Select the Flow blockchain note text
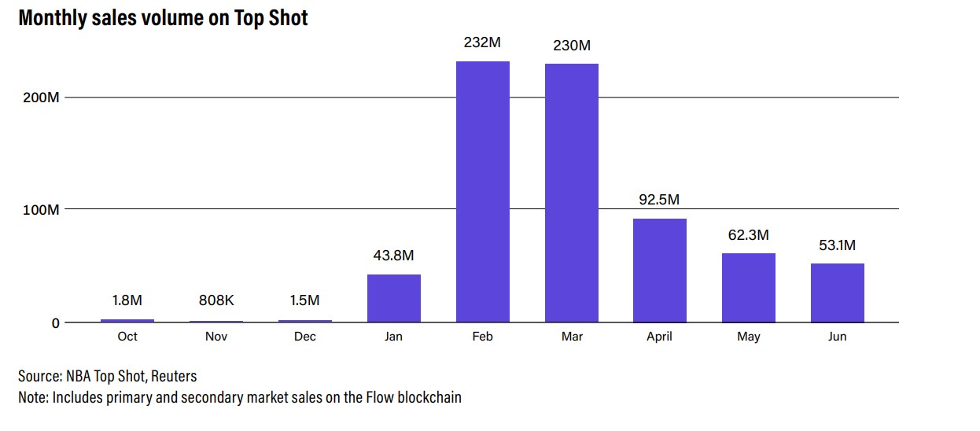Image resolution: width=980 pixels, height=431 pixels. coord(240,397)
